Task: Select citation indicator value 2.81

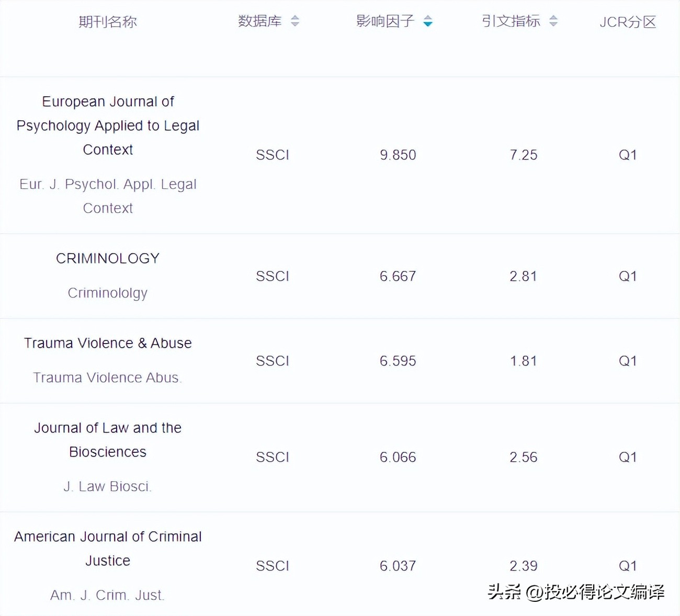Action: 524,276
